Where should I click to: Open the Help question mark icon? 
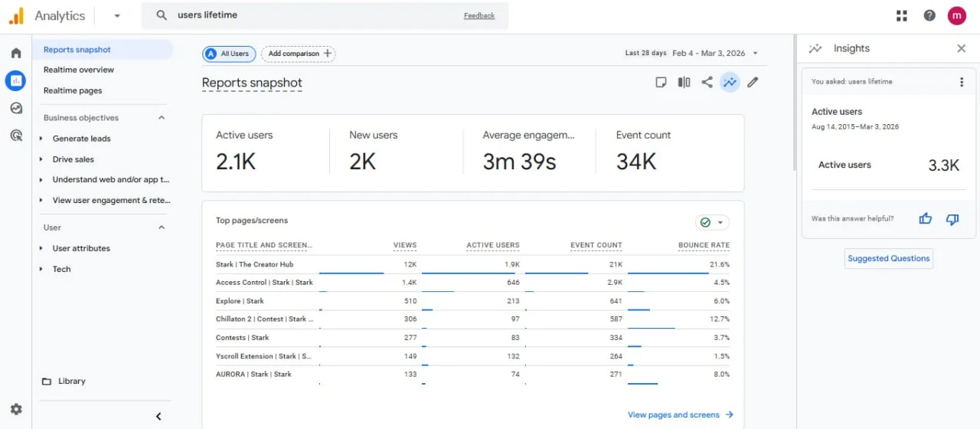[x=929, y=15]
